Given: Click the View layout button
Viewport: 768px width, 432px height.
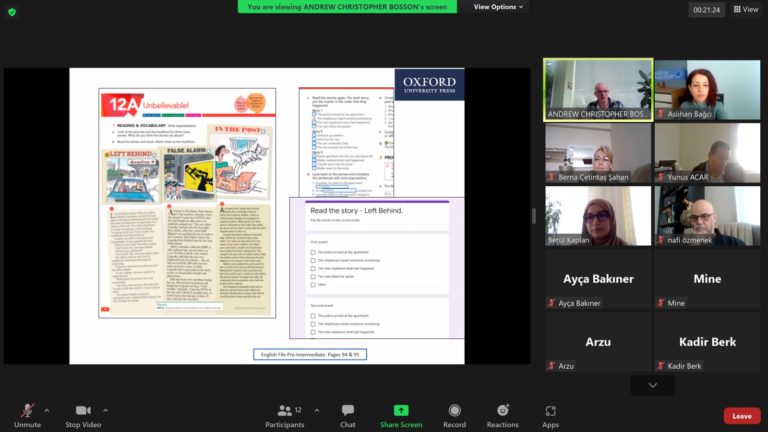Looking at the screenshot, I should pyautogui.click(x=746, y=9).
